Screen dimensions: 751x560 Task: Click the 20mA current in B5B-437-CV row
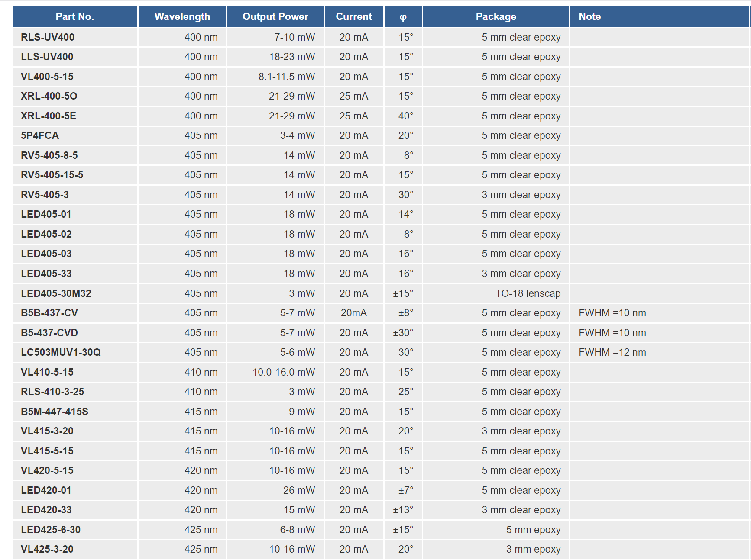pyautogui.click(x=354, y=313)
